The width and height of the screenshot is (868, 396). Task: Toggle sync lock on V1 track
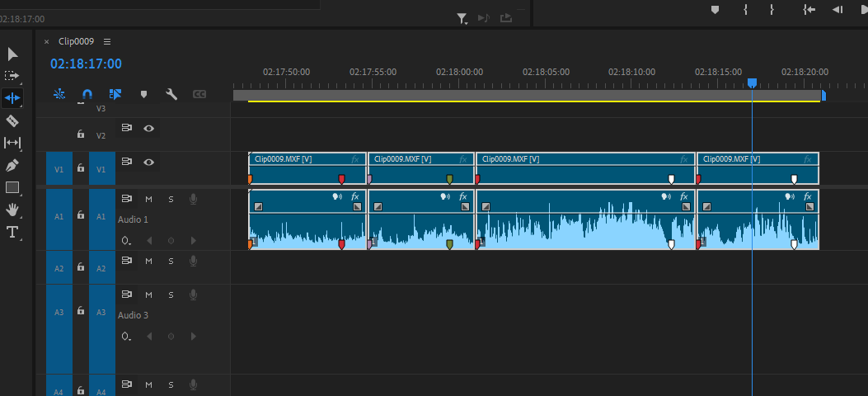click(127, 162)
